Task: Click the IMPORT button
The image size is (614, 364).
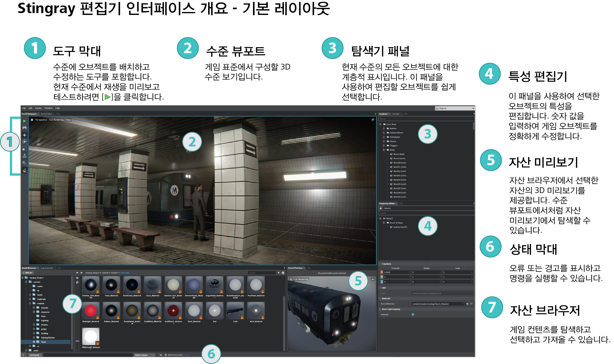Action: pyautogui.click(x=28, y=273)
